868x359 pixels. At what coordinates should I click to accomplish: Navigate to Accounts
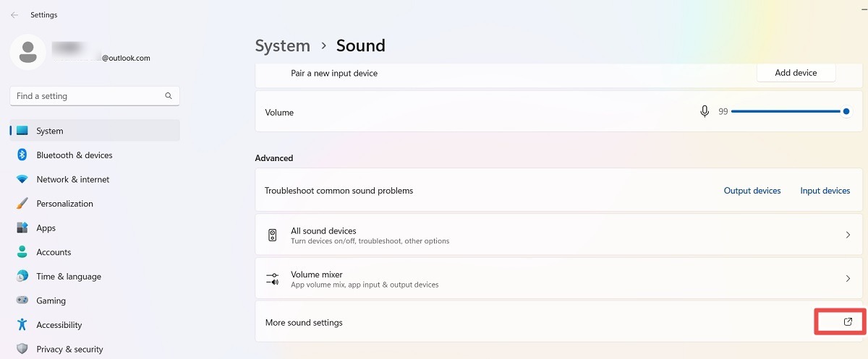point(95,252)
